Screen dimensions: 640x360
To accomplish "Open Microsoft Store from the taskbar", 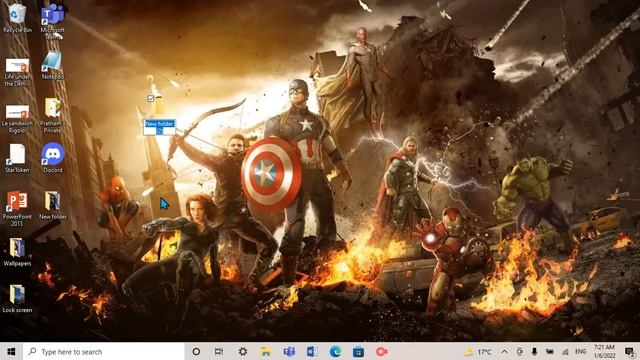I will pos(358,351).
